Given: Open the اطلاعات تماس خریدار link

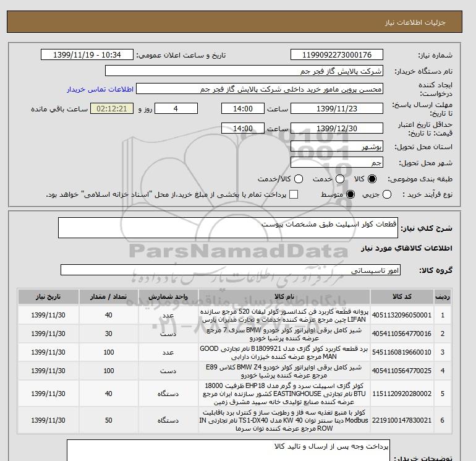Looking at the screenshot, I should (x=100, y=89).
